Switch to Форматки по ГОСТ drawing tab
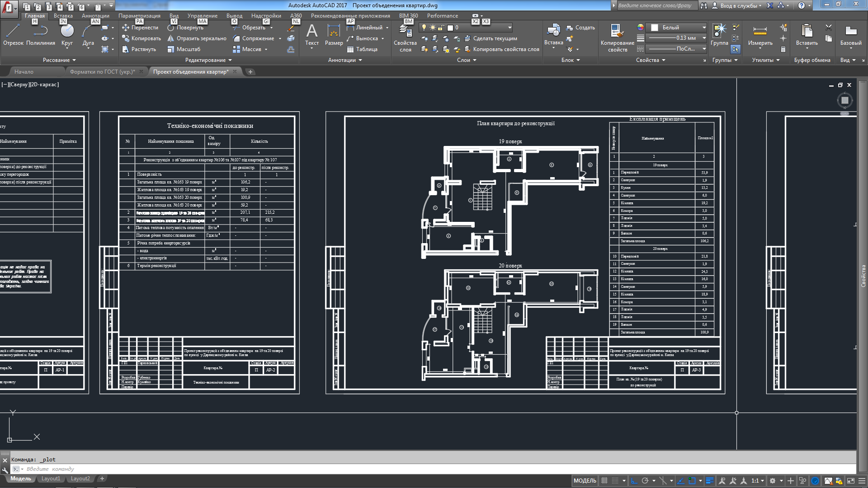Image resolution: width=868 pixels, height=488 pixels. [x=103, y=72]
